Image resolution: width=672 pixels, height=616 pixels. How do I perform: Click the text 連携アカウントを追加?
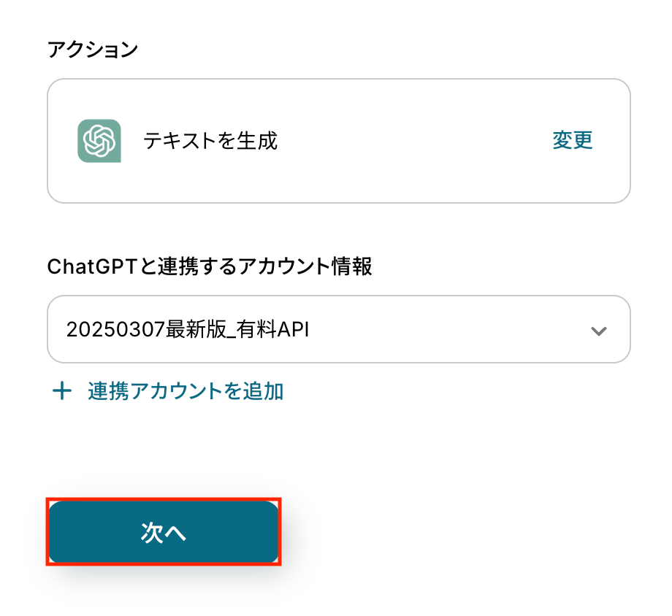point(185,392)
